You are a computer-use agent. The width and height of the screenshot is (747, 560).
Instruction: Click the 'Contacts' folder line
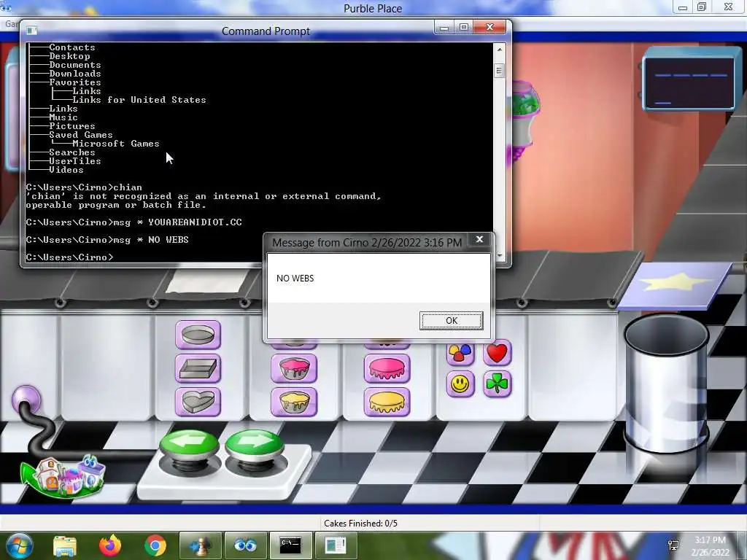click(x=72, y=47)
